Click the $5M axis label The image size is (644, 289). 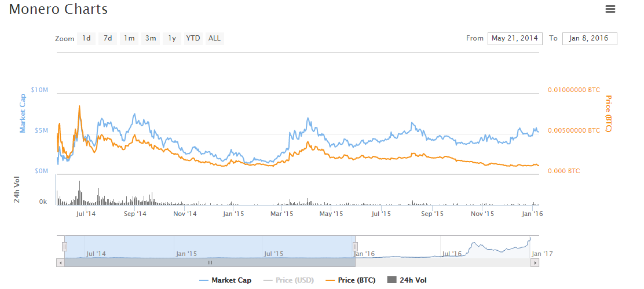click(x=42, y=130)
